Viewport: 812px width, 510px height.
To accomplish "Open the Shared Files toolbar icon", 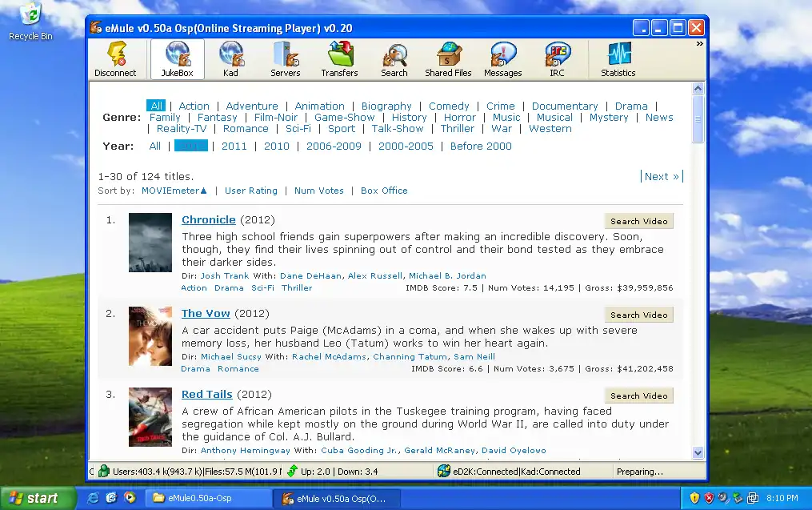I will (x=448, y=59).
